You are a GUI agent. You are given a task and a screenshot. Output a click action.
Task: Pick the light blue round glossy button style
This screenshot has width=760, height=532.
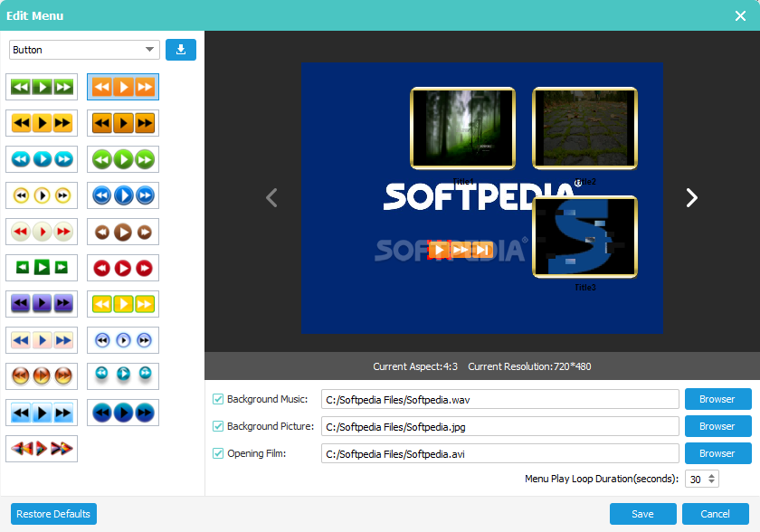coord(42,159)
